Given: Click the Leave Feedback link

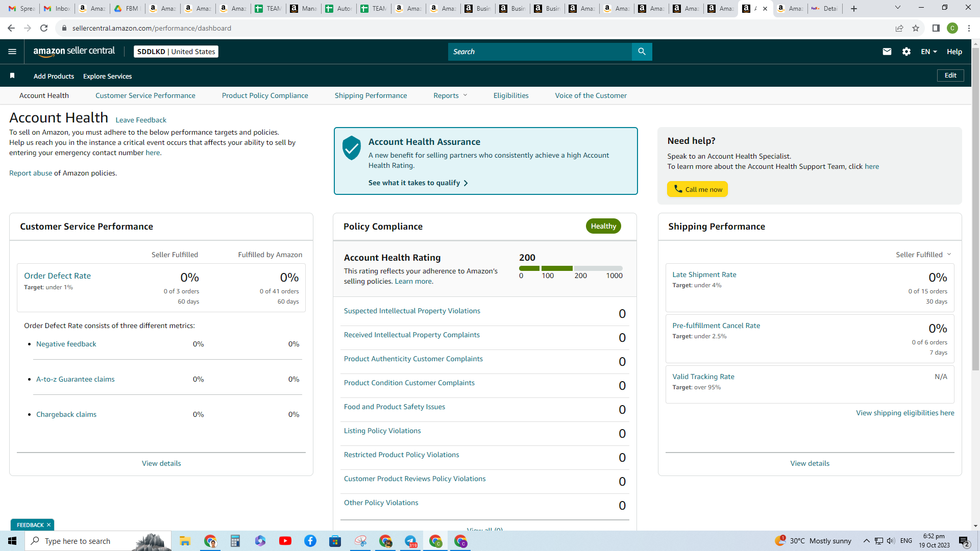Looking at the screenshot, I should [141, 120].
